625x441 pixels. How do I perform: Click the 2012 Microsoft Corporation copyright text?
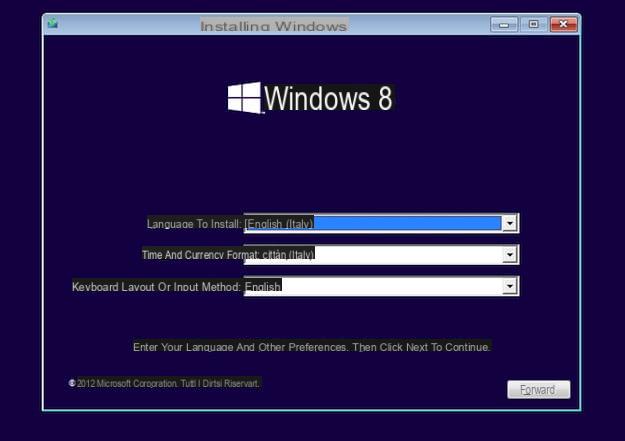[x=164, y=384]
